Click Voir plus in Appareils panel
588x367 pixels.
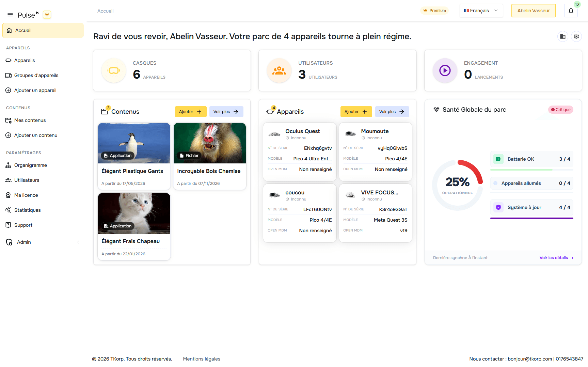(x=392, y=112)
